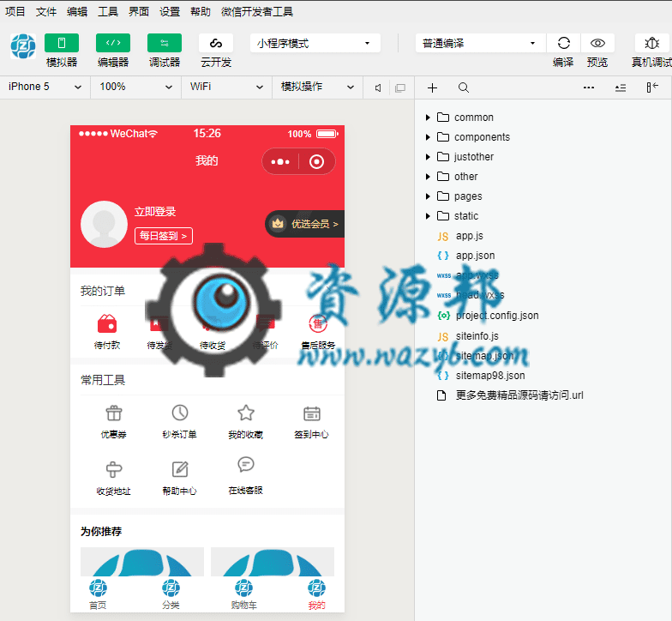Click the 待付款 order icon
The image size is (672, 621).
(107, 324)
